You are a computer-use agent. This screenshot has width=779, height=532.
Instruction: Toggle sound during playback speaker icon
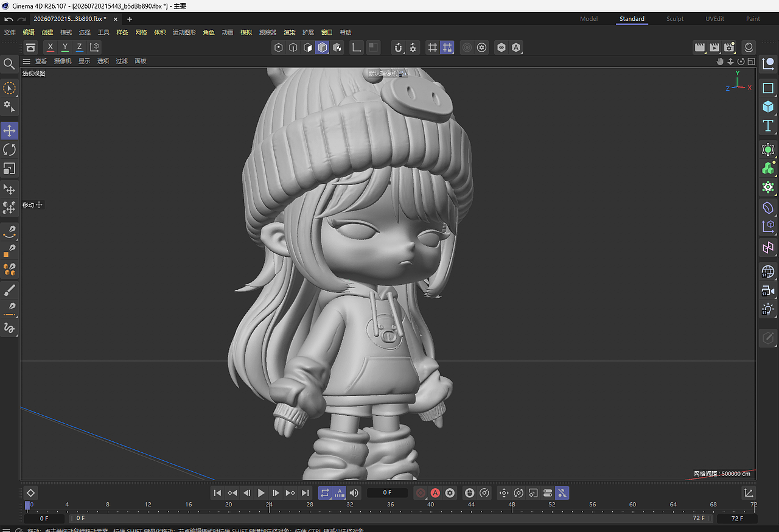click(354, 493)
